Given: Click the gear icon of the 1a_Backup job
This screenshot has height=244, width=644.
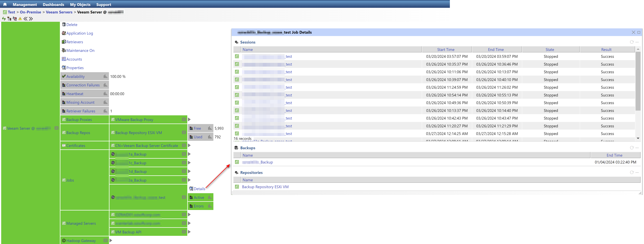Looking at the screenshot, I should (113, 154).
